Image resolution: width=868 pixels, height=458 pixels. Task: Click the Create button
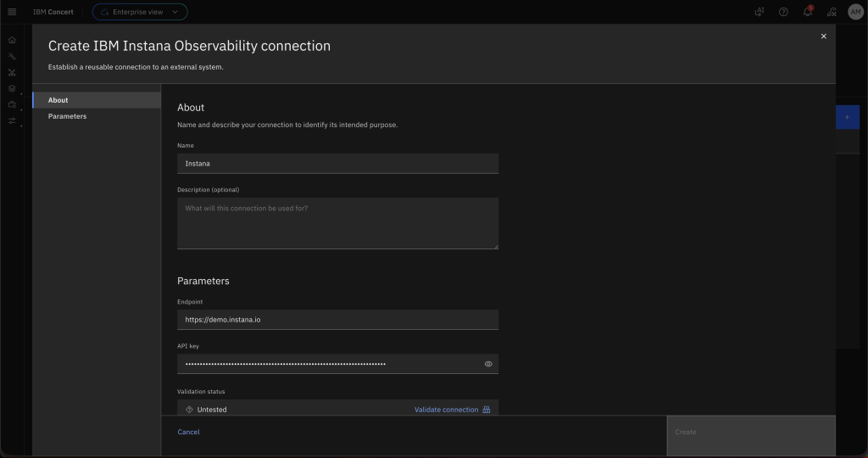tap(751, 436)
